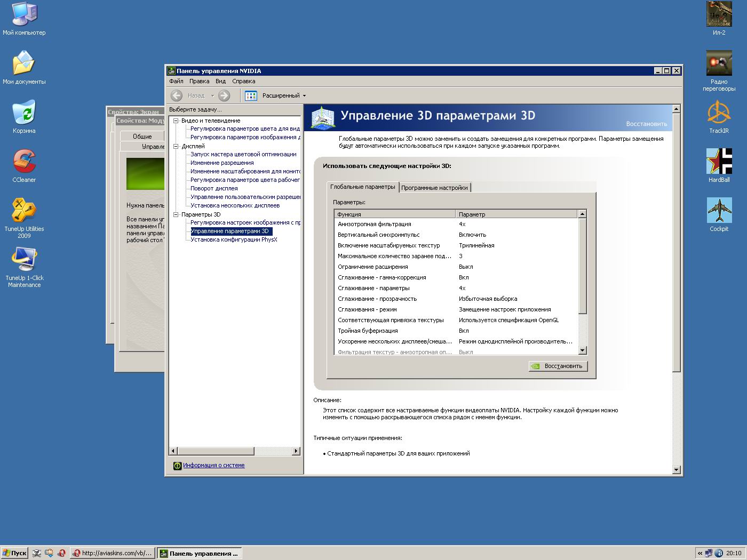The width and height of the screenshot is (747, 560).
Task: Open the Правка menu
Action: click(199, 81)
